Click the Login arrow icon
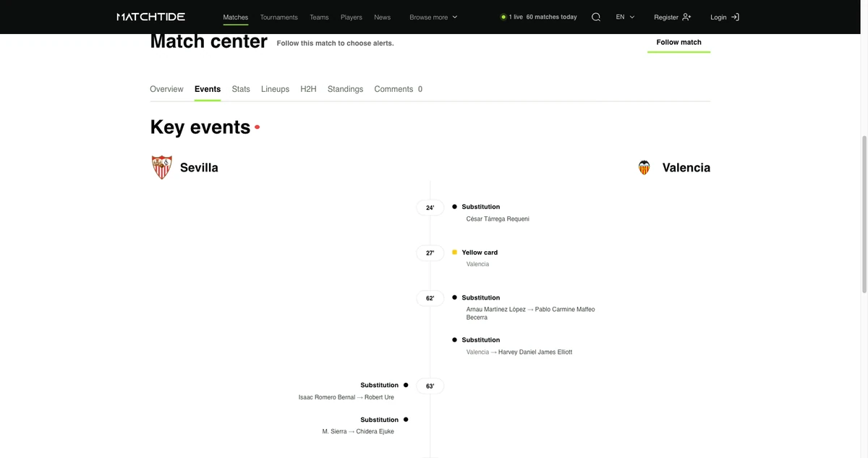The height and width of the screenshot is (458, 868). coord(735,17)
